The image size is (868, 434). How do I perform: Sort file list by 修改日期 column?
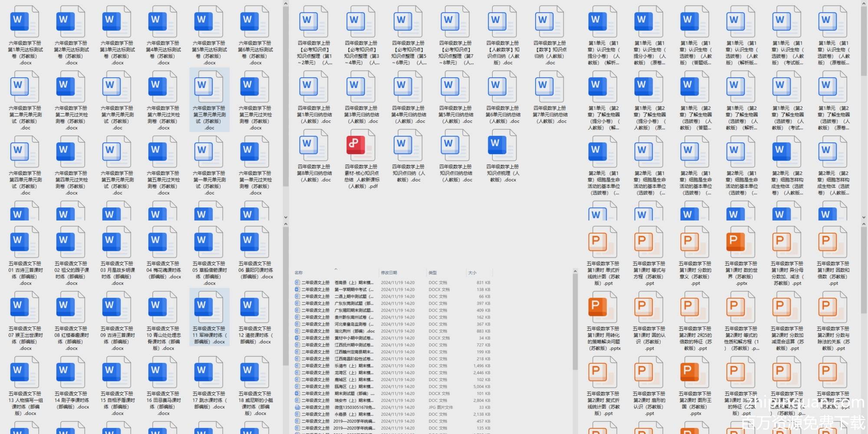point(389,273)
